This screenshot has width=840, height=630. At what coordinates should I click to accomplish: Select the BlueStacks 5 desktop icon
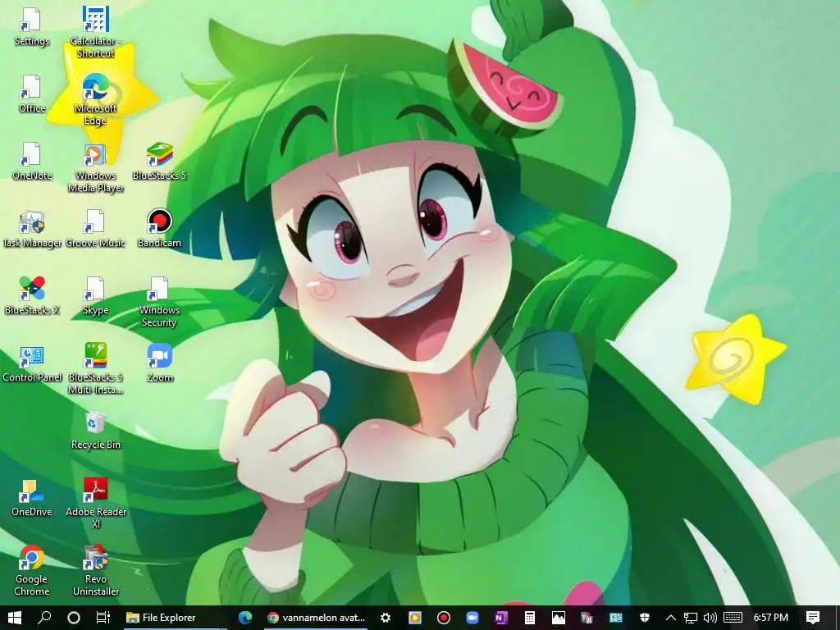(x=159, y=162)
